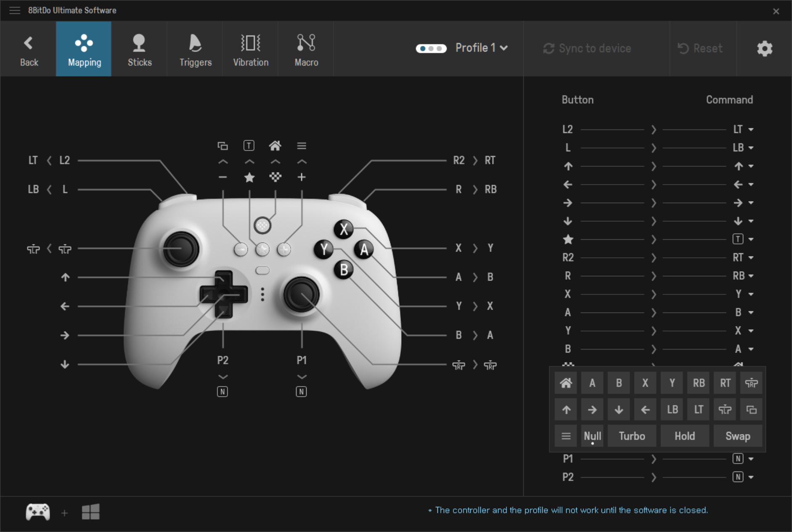The image size is (792, 532).
Task: Go back using the Back button
Action: 29,49
